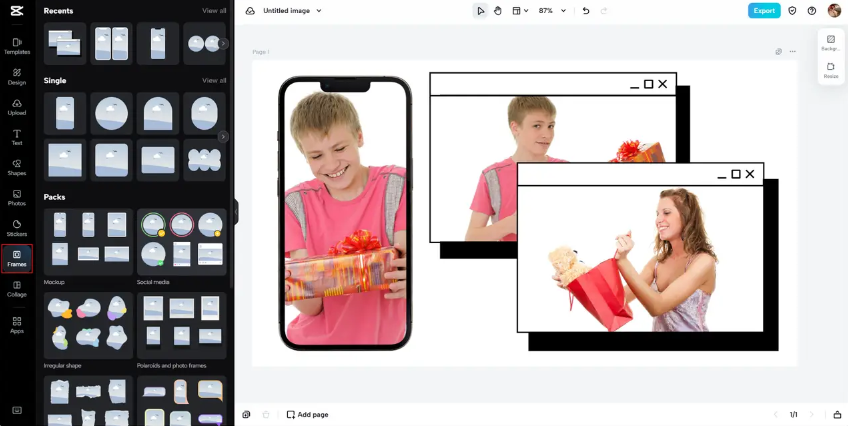Open the Collage panel
Viewport: 848px width, 426px height.
16,289
